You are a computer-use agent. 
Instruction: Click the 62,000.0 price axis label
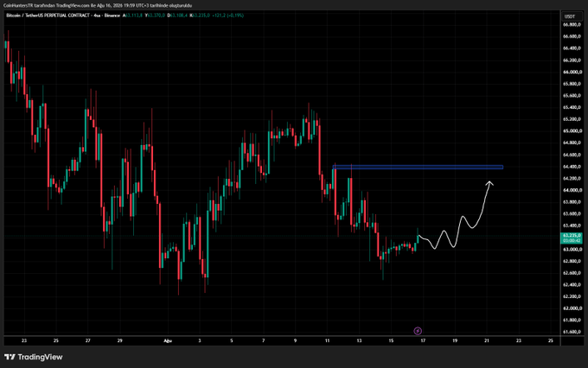click(x=572, y=308)
